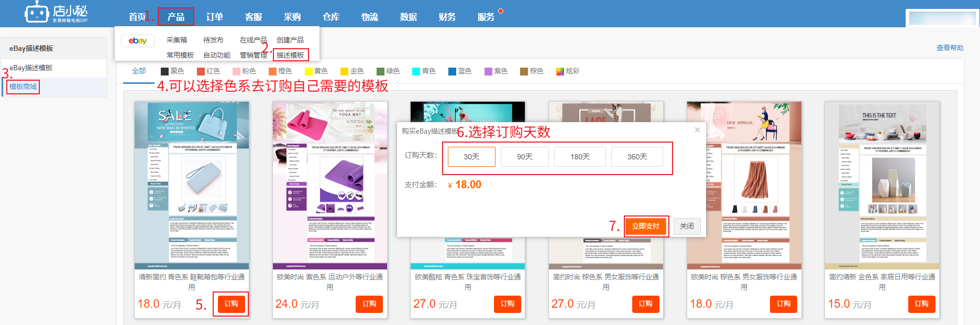Choose the 90天 subscription option

pos(525,157)
